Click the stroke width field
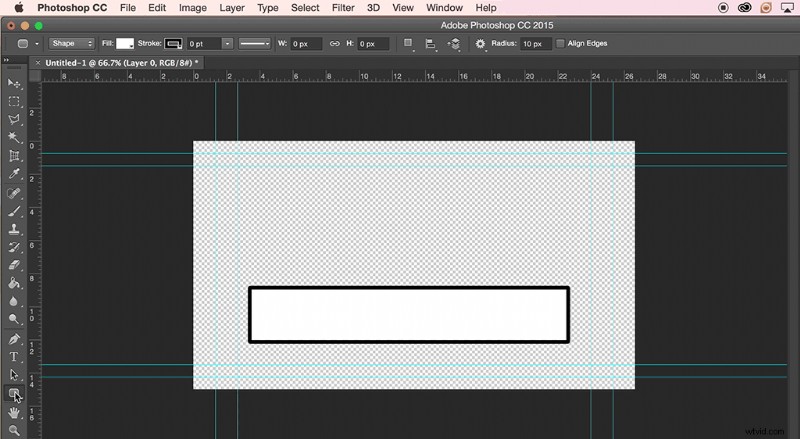Image resolution: width=800 pixels, height=439 pixels. click(204, 44)
